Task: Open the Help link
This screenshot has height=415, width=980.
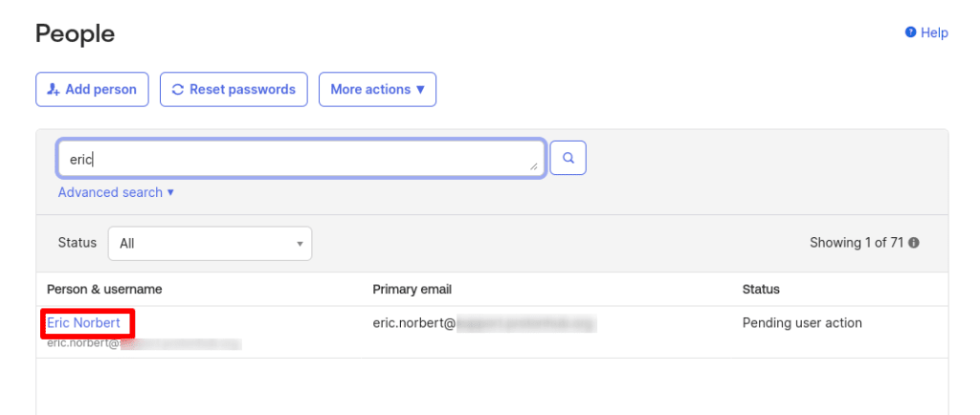Action: click(x=926, y=33)
